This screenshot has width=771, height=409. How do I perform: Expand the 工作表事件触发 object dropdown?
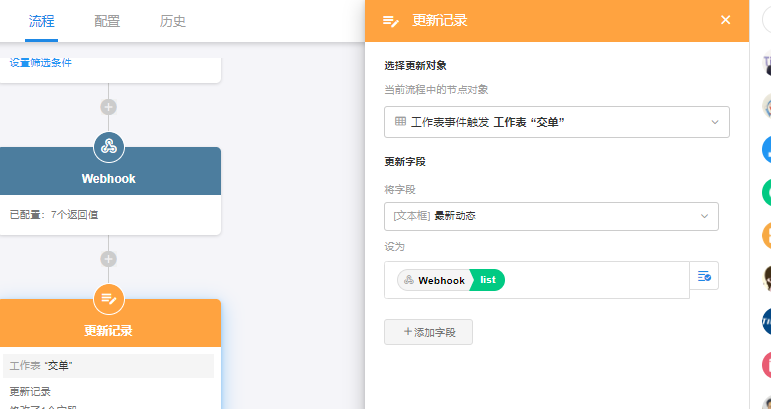[715, 122]
